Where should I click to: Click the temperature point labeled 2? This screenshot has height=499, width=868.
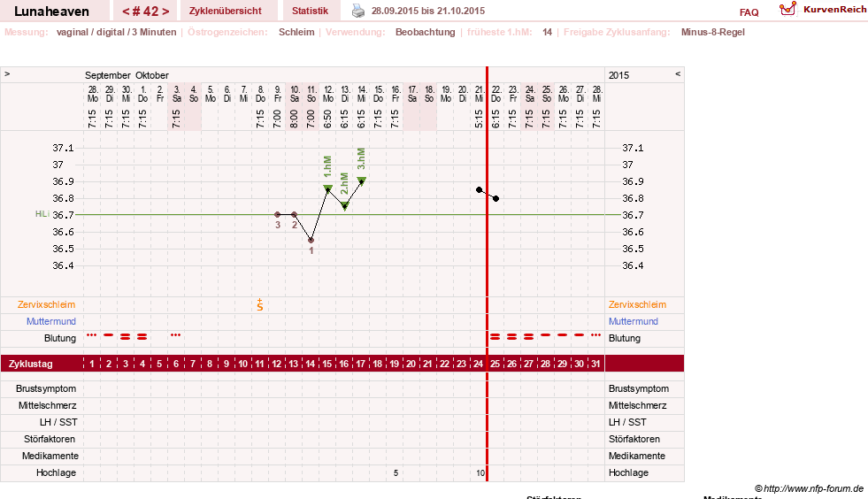(294, 214)
